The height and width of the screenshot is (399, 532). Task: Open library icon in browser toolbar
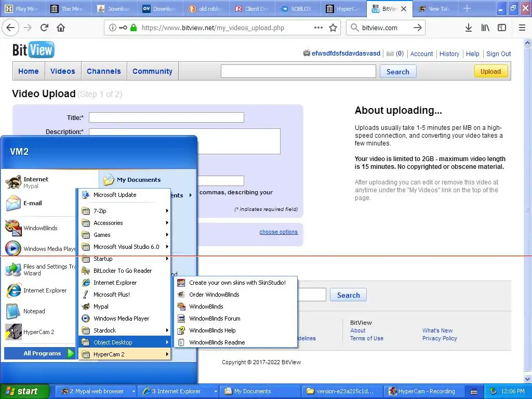coord(485,28)
